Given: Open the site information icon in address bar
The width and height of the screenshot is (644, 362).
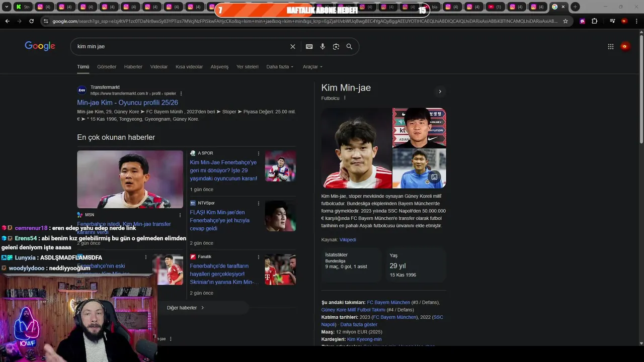Looking at the screenshot, I should point(46,21).
